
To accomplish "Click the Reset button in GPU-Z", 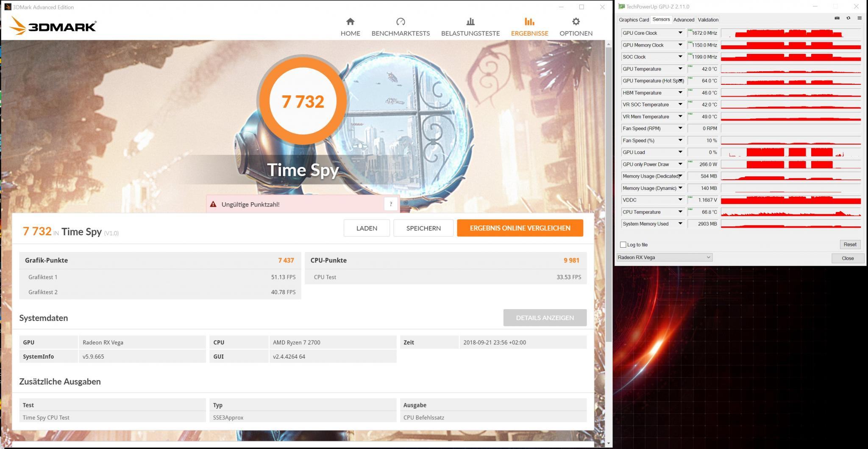I will point(850,244).
